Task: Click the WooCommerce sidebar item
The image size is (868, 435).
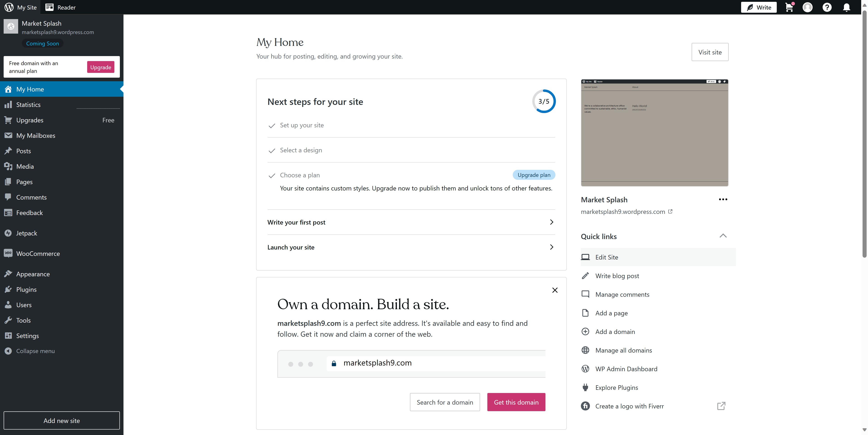Action: 38,254
